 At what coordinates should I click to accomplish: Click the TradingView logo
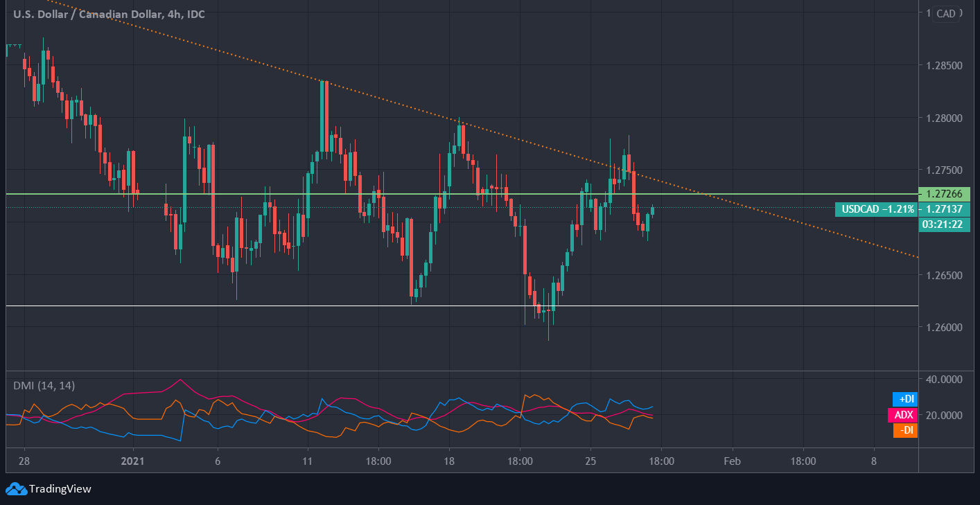point(49,489)
